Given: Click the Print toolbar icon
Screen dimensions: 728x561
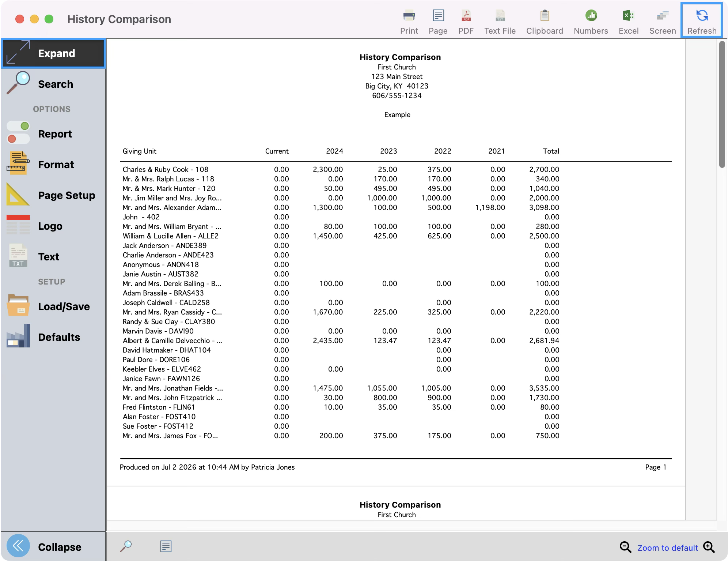Looking at the screenshot, I should pos(409,22).
